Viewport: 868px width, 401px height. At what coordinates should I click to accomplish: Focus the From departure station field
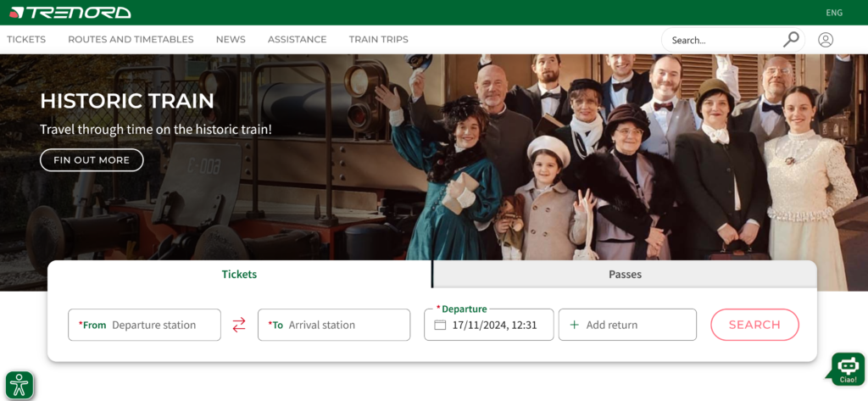click(144, 325)
